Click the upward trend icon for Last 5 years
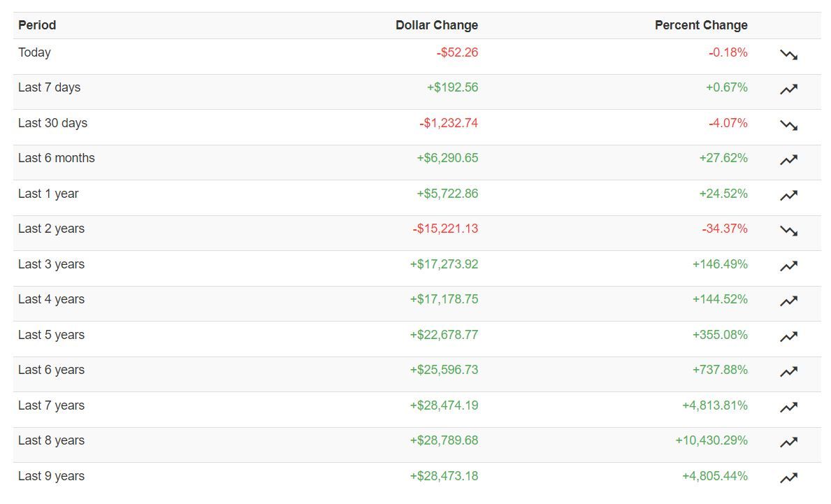This screenshot has width=831, height=504. (788, 337)
